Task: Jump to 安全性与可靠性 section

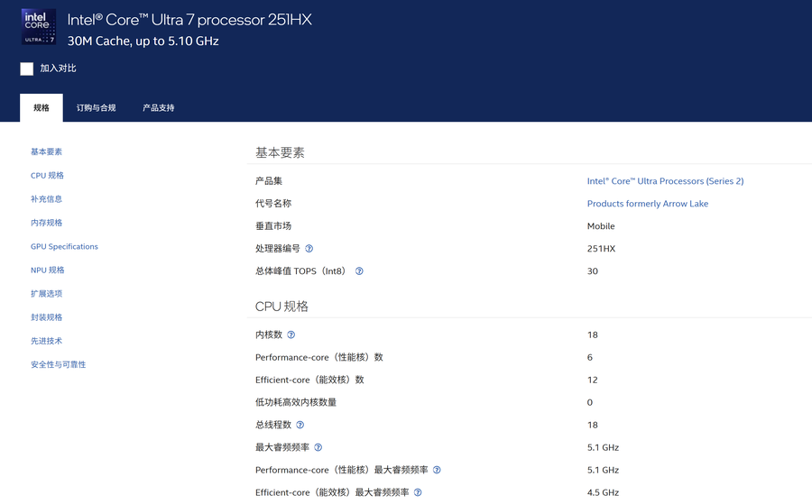Action: click(58, 365)
